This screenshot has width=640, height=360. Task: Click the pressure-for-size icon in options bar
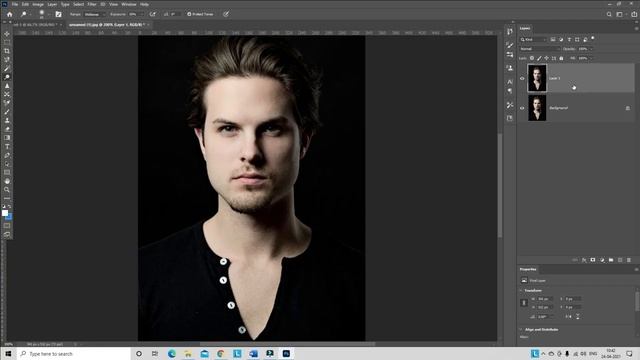(226, 14)
